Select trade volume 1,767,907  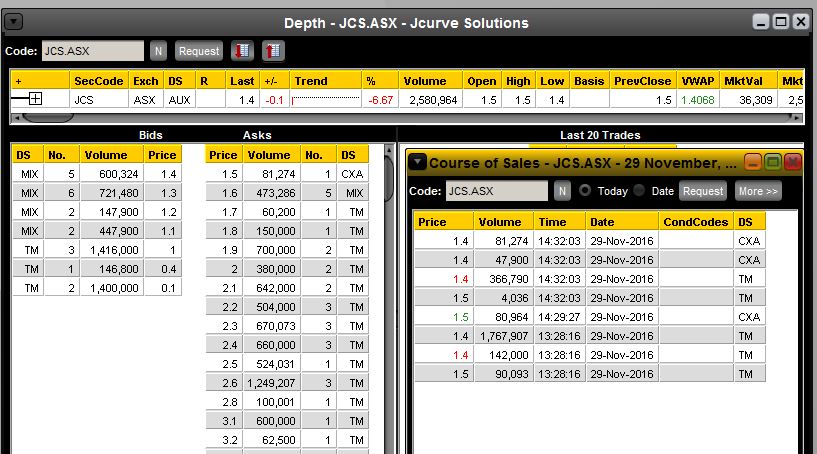pyautogui.click(x=504, y=336)
